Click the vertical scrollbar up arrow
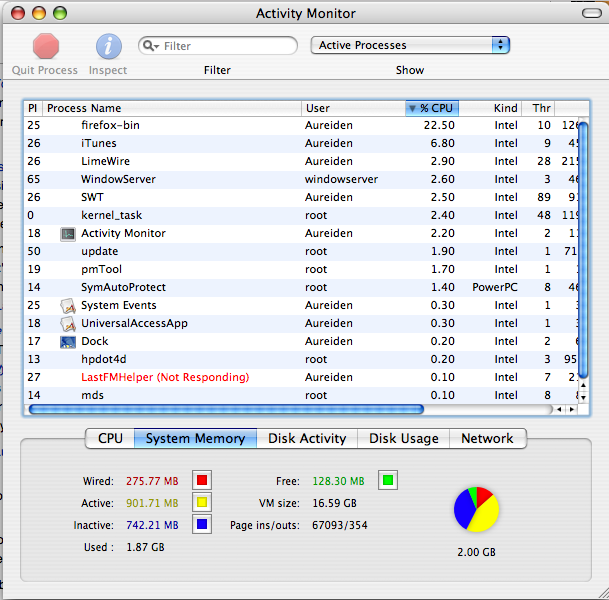 (583, 385)
